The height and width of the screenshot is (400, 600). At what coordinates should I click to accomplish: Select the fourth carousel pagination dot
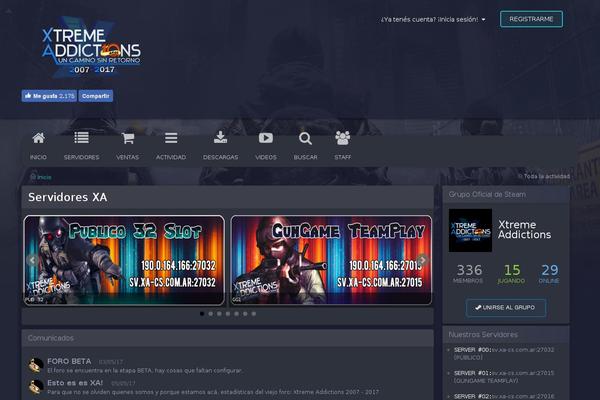(228, 313)
